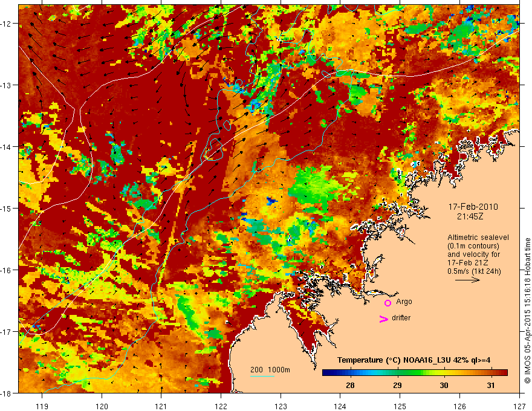This screenshot has width=532, height=411.
Task: Click the 'and velocity for' text line
Action: point(473,254)
